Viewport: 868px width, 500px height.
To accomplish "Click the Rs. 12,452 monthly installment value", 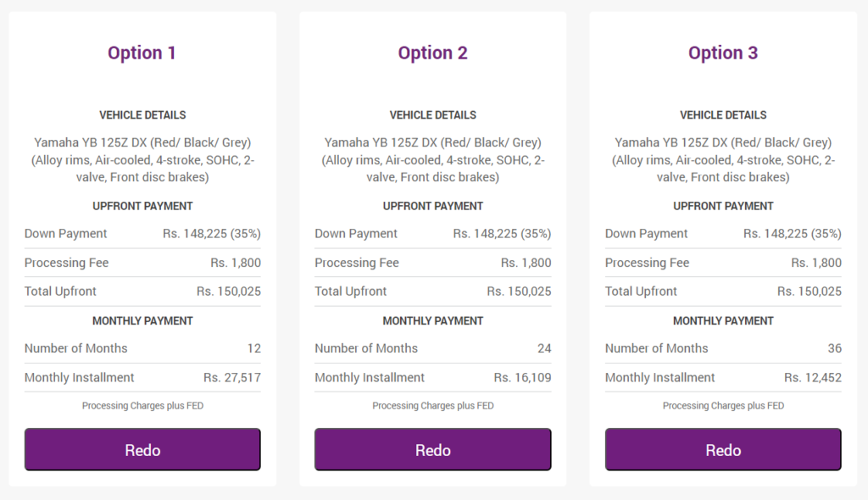I will pos(813,378).
